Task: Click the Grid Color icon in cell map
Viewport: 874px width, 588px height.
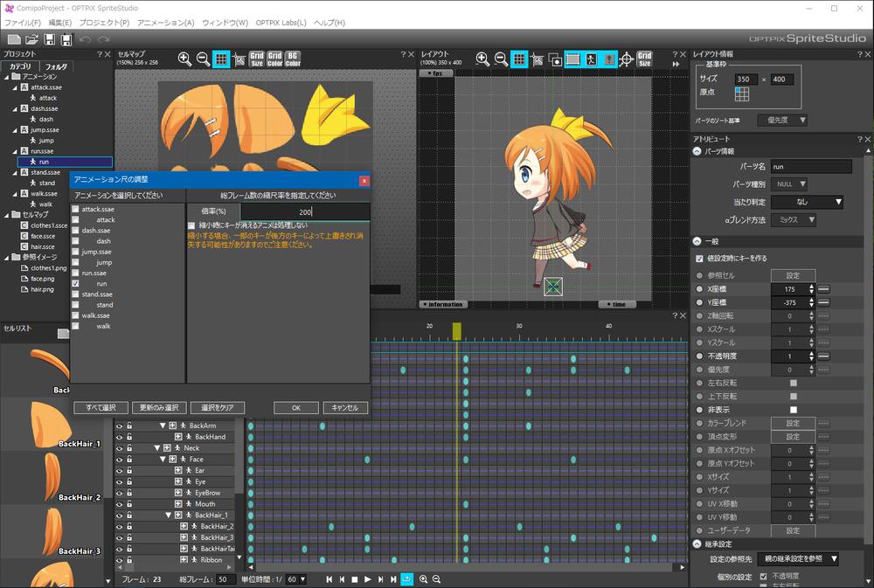Action: (274, 59)
